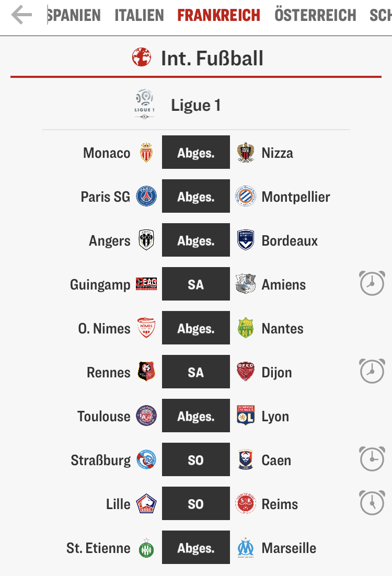The height and width of the screenshot is (576, 392).
Task: Tap the Monaco club crest
Action: [x=146, y=153]
